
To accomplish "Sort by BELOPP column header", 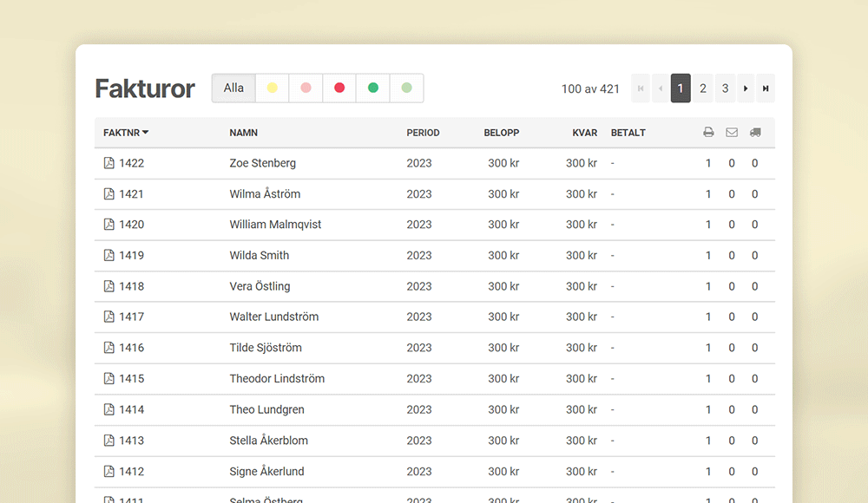I will coord(501,133).
